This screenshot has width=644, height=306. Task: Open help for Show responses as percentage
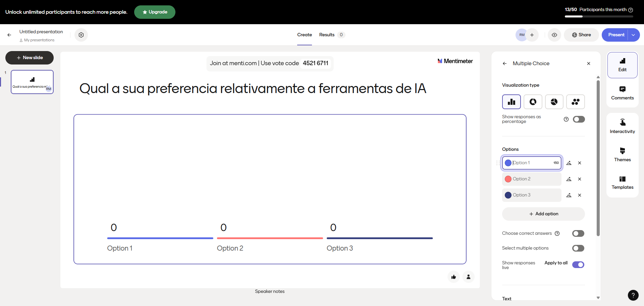coord(566,119)
